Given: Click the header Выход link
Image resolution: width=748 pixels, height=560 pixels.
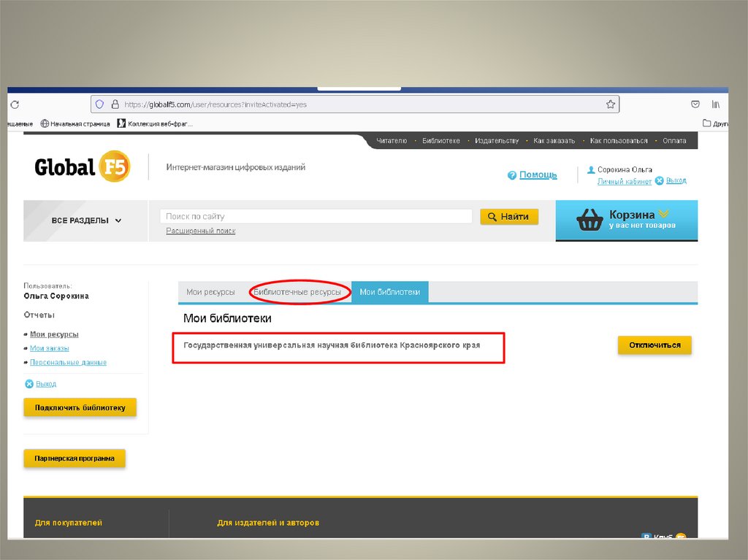Looking at the screenshot, I should [x=676, y=180].
